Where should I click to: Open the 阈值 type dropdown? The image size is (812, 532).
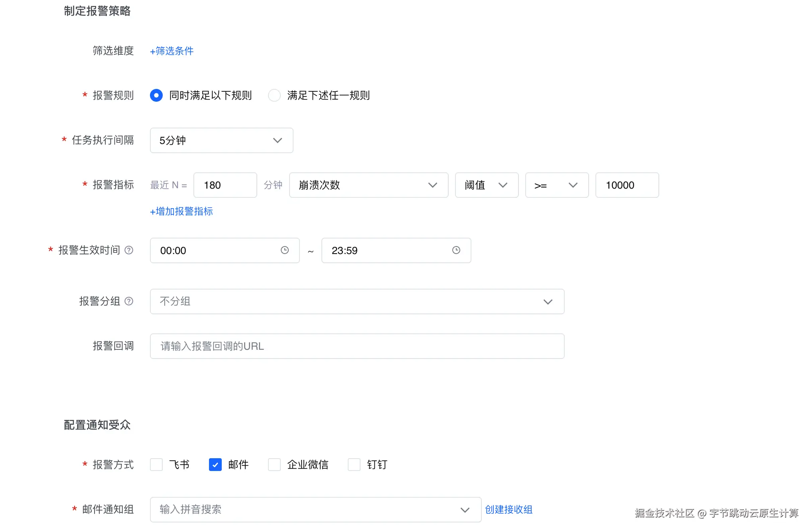(x=487, y=185)
